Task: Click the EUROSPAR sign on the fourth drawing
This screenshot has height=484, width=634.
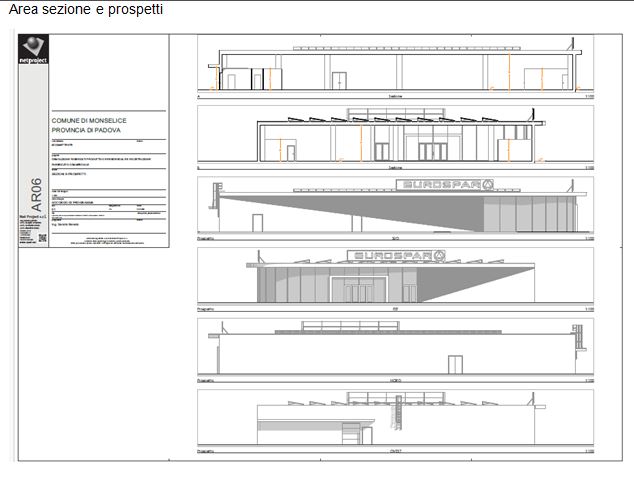Action: [395, 256]
